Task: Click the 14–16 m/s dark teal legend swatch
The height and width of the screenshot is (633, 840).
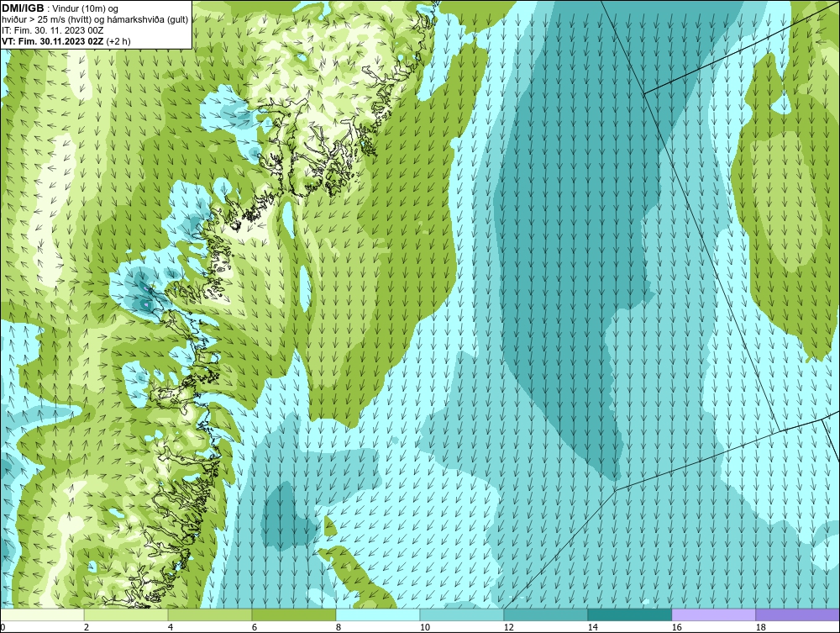Action: coord(629,615)
